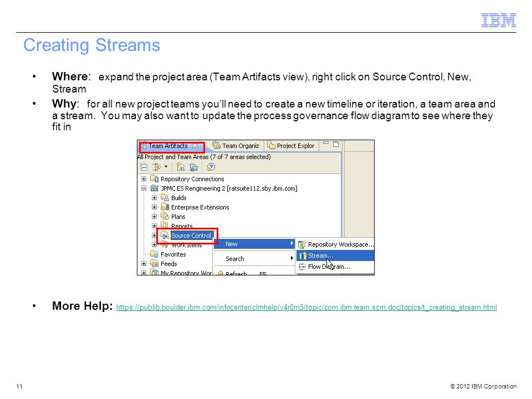This screenshot has width=532, height=399.
Task: Collapse the JPMC ES Rengineering 2 node
Action: 144,188
